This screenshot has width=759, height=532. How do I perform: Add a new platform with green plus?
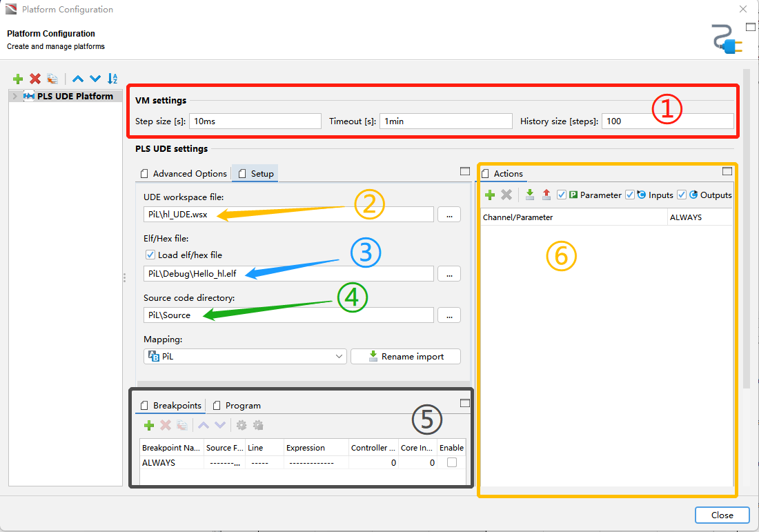[x=18, y=79]
